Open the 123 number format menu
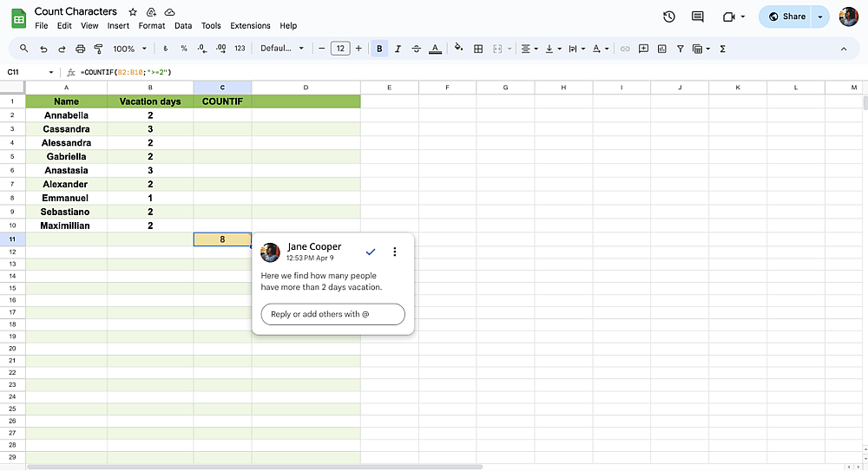 tap(240, 49)
